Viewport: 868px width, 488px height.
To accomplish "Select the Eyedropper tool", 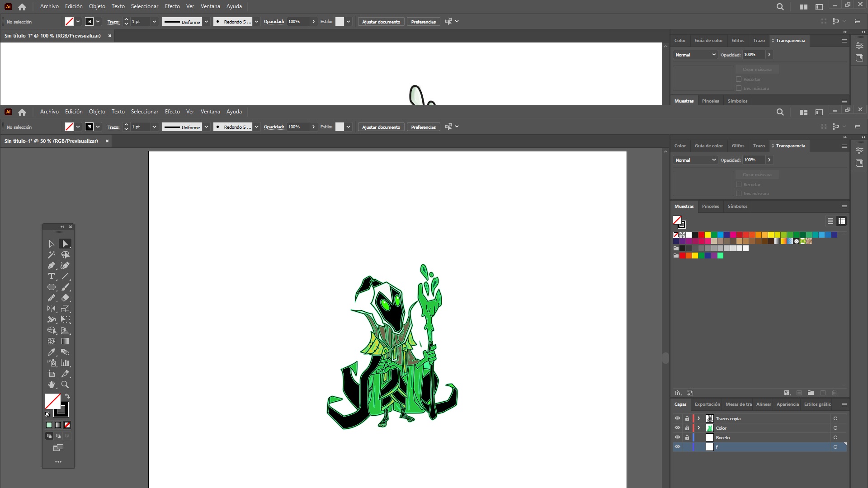I will (52, 352).
